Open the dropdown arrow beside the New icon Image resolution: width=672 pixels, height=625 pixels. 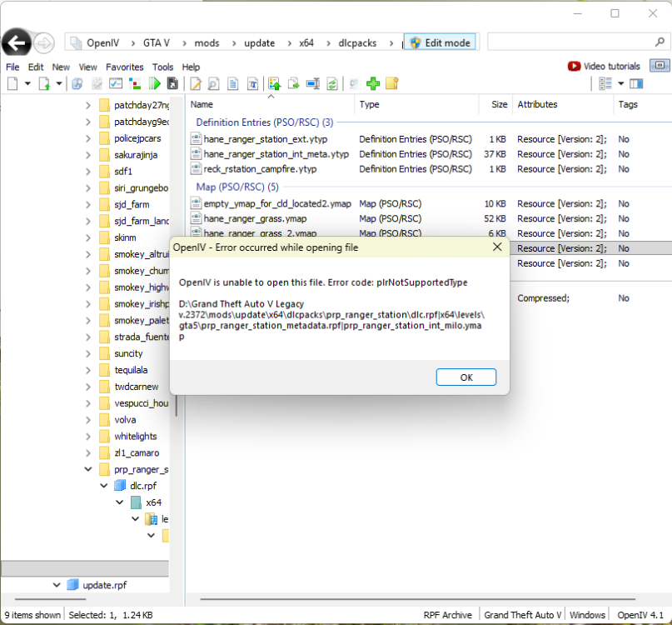(x=27, y=83)
